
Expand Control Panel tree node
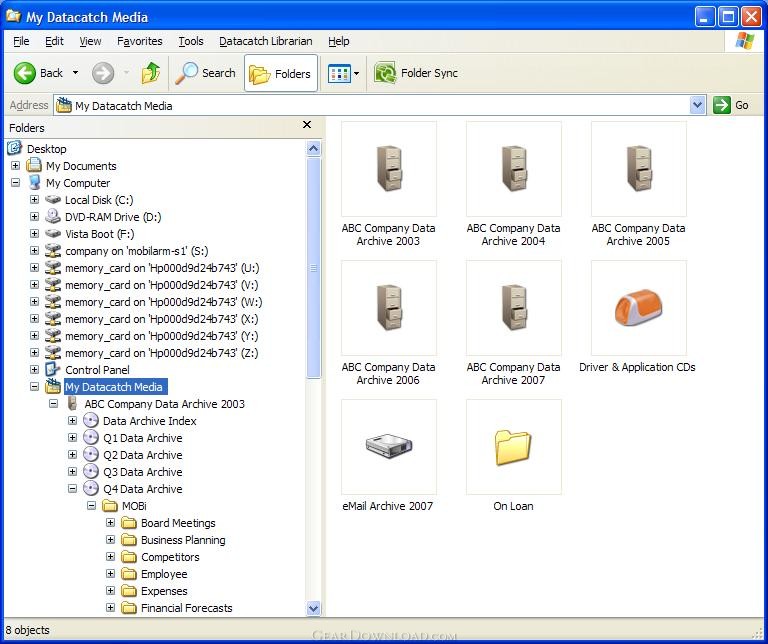(x=34, y=369)
